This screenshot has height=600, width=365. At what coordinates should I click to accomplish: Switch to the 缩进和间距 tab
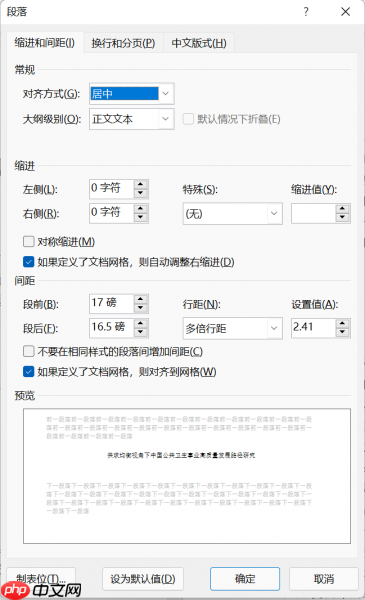point(45,43)
